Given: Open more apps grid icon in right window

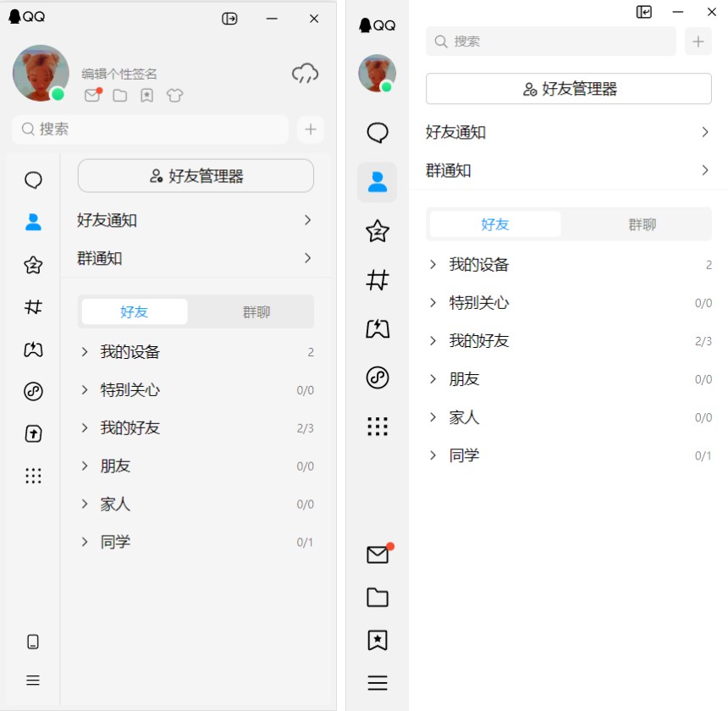Looking at the screenshot, I should click(378, 426).
